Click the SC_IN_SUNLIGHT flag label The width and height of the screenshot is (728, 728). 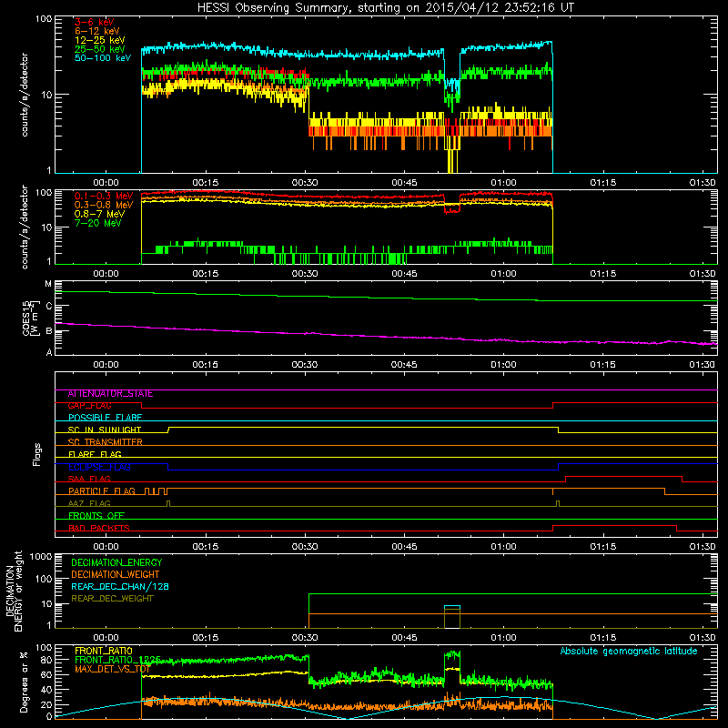pyautogui.click(x=105, y=430)
